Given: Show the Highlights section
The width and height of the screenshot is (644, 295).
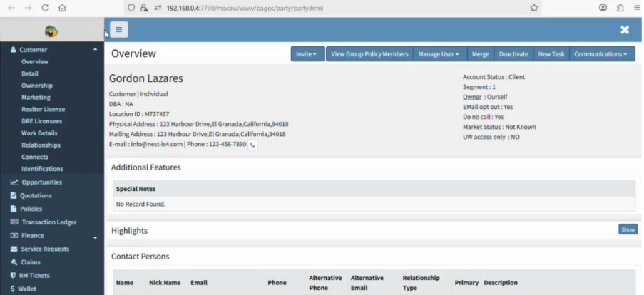Looking at the screenshot, I should click(628, 229).
